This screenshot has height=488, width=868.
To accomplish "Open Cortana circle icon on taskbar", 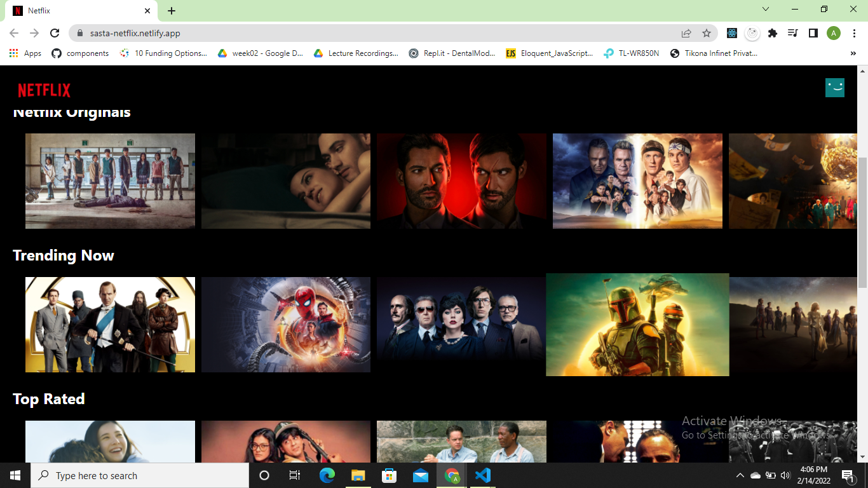I will click(x=264, y=475).
